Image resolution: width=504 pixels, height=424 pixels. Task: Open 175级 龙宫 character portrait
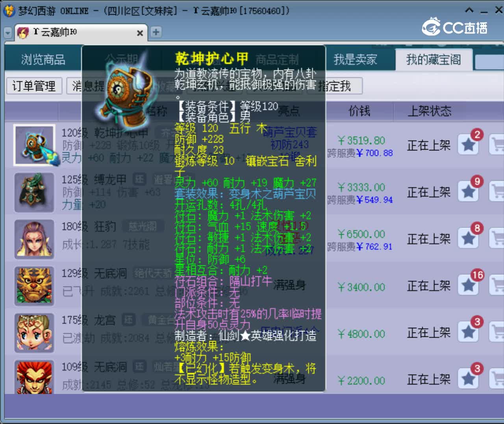[x=34, y=333]
